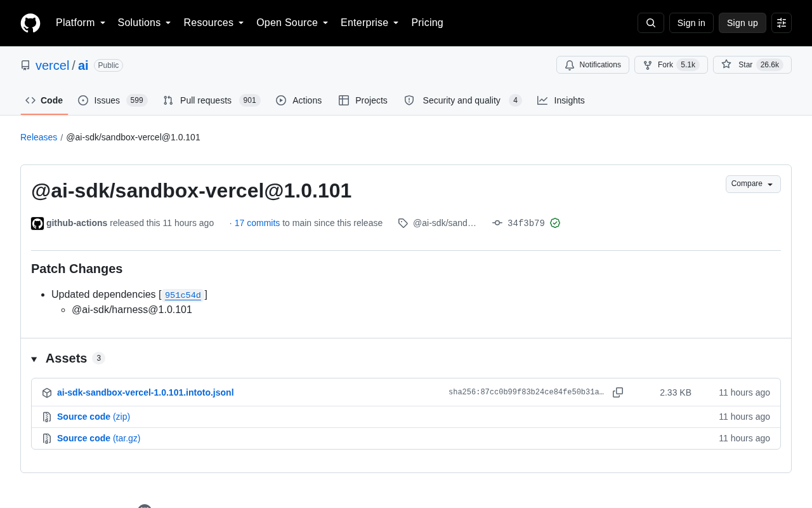This screenshot has width=812, height=508.
Task: Switch to the Pull requests tab
Action: click(212, 100)
